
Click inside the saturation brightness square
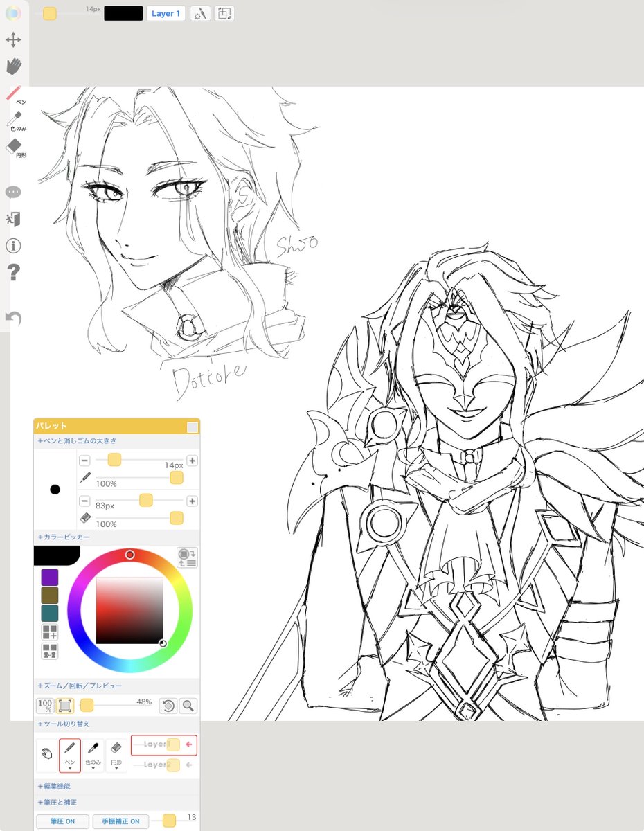pos(129,610)
